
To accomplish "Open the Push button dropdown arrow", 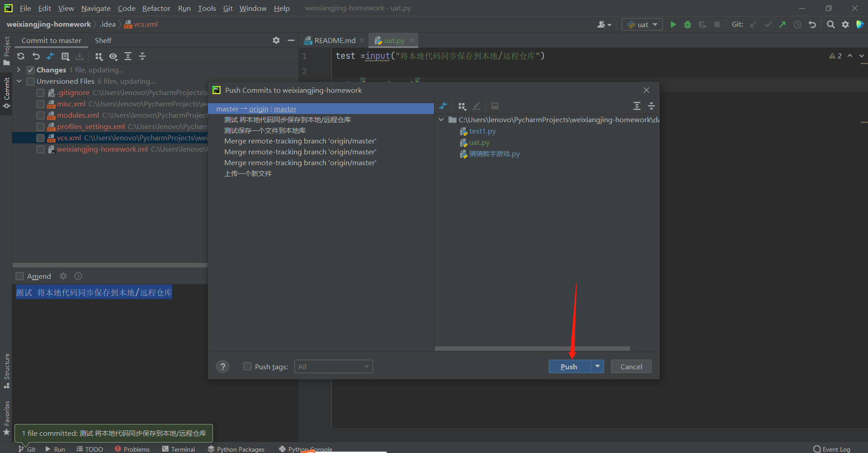I will point(598,367).
